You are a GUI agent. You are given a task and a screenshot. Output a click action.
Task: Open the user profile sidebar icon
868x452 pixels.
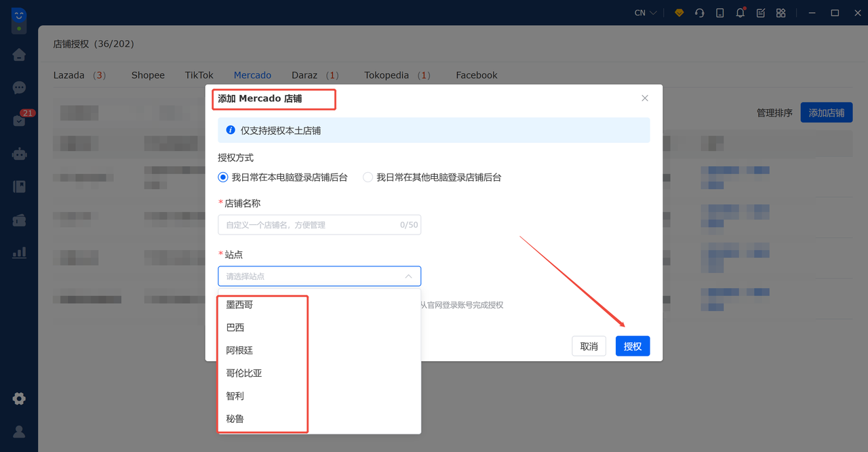pyautogui.click(x=19, y=431)
